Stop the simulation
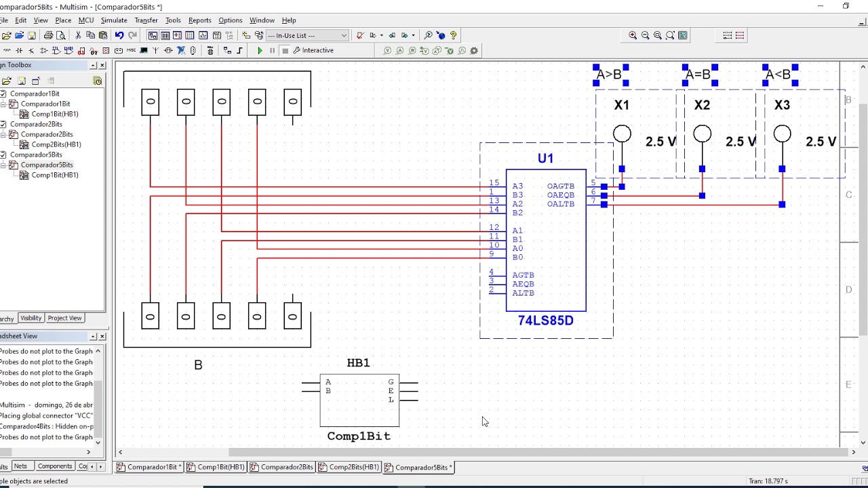Image resolution: width=868 pixels, height=488 pixels. coord(285,50)
